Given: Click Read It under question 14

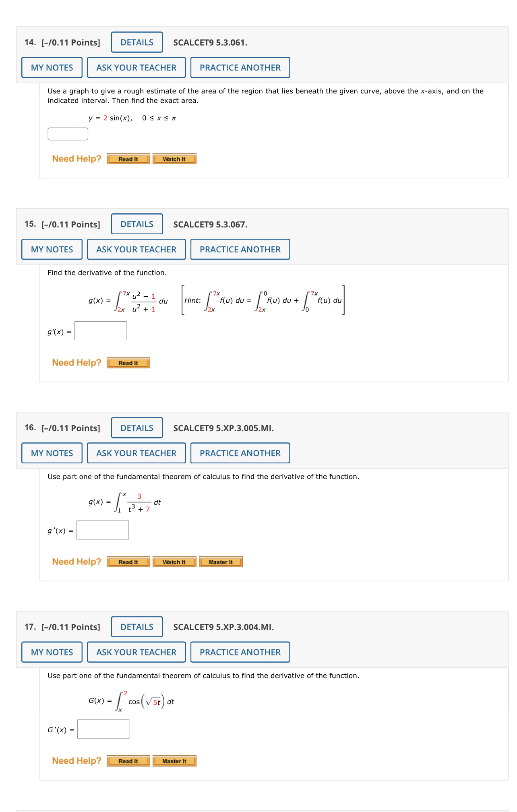Looking at the screenshot, I should [128, 159].
